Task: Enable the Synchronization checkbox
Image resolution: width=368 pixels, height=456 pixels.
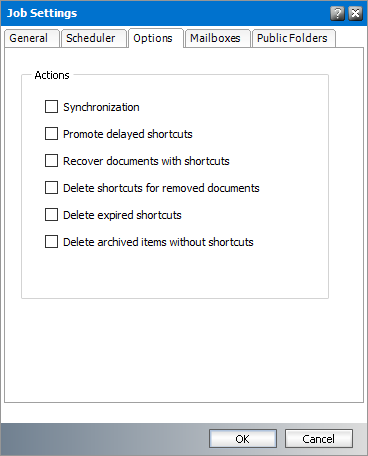Action: 51,107
